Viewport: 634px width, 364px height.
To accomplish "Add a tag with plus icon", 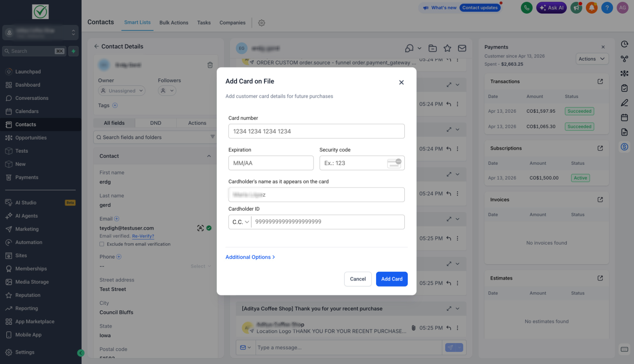I will [x=115, y=105].
